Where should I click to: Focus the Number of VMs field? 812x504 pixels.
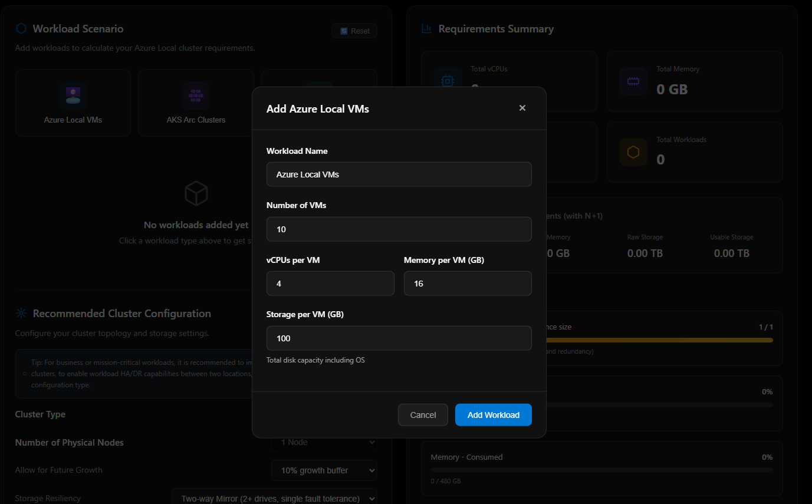(x=399, y=229)
